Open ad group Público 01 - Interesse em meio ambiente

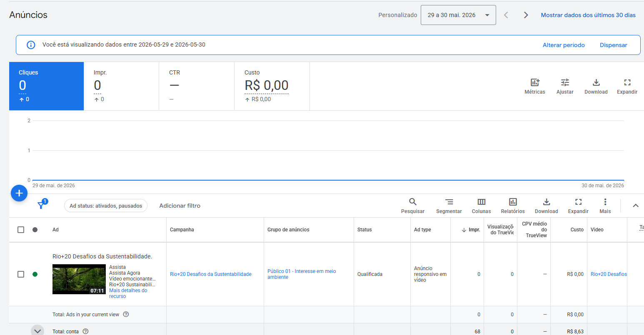click(x=302, y=274)
